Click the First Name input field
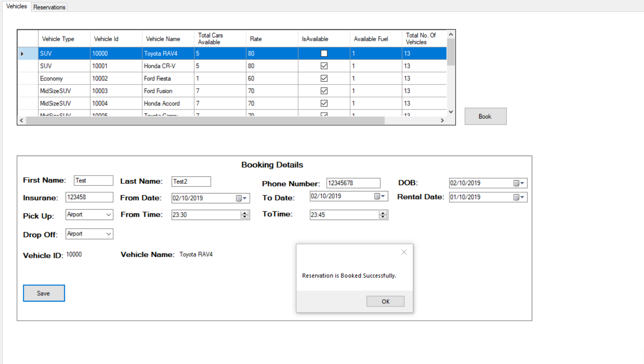The image size is (644, 364). pyautogui.click(x=94, y=181)
